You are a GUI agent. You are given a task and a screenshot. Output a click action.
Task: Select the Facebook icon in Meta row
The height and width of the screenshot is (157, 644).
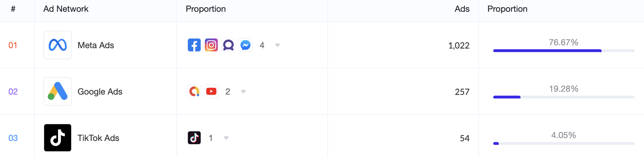pyautogui.click(x=194, y=45)
